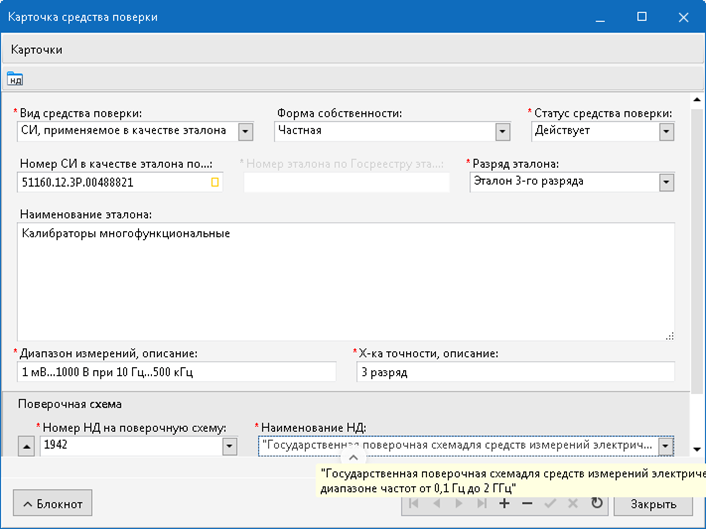This screenshot has width=706, height=529.
Task: Expand the Форма собственности dropdown
Action: point(502,131)
